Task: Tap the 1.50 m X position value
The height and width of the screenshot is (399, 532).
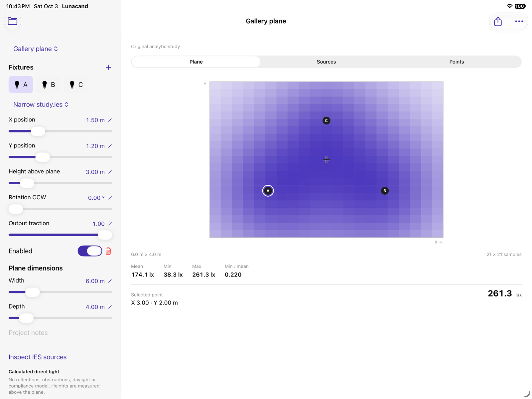Action: [95, 120]
